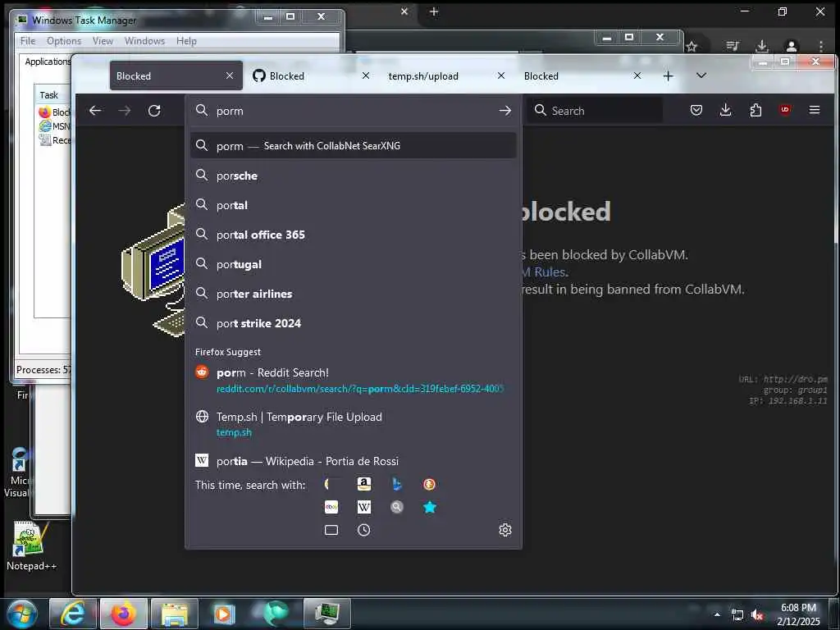Open View menu in Task Manager
840x630 pixels.
tap(103, 41)
